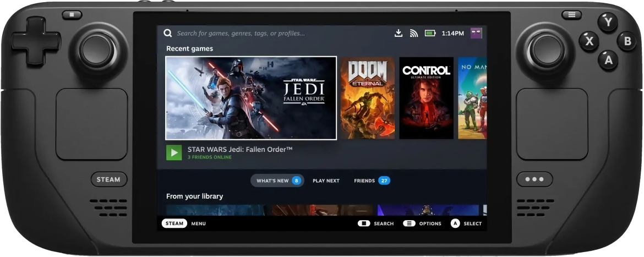Click the B face button
The image size is (644, 257).
[x=627, y=41]
